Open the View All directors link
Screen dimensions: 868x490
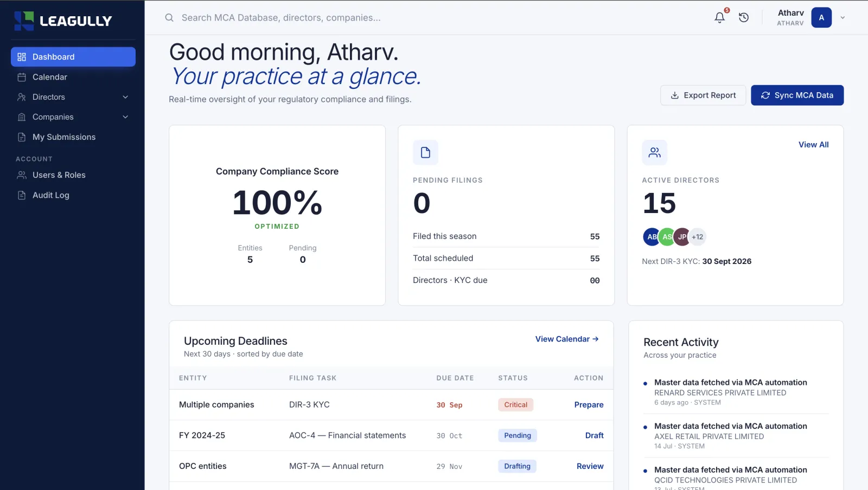[x=813, y=145]
